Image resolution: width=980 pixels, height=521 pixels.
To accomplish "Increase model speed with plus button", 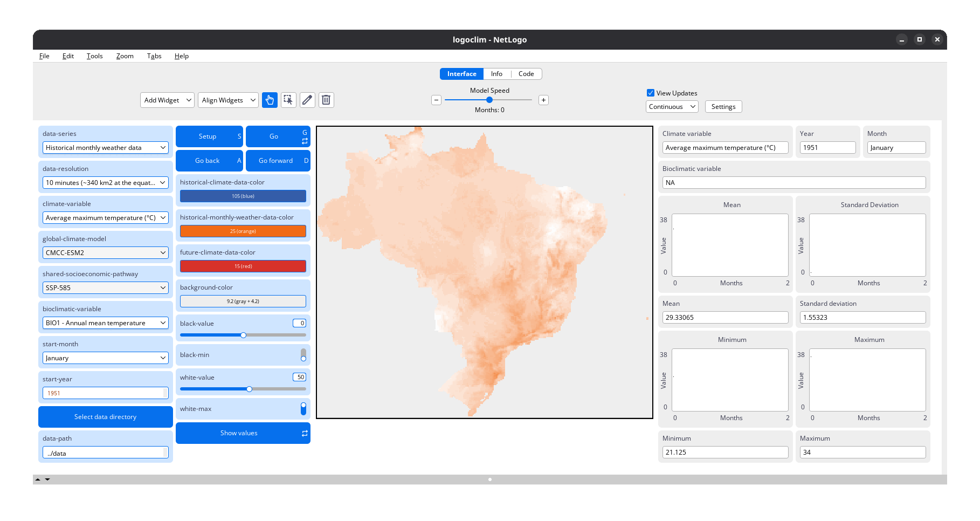I will [543, 100].
